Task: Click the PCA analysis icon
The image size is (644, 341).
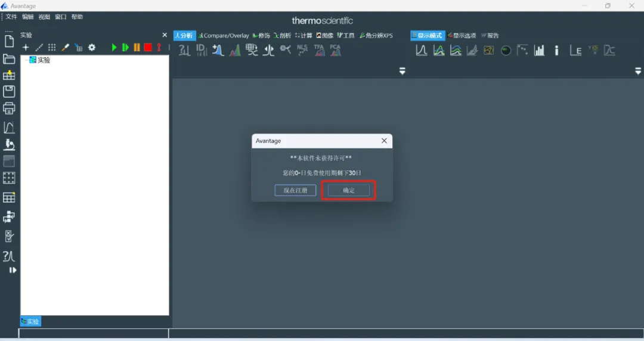Action: [x=336, y=50]
